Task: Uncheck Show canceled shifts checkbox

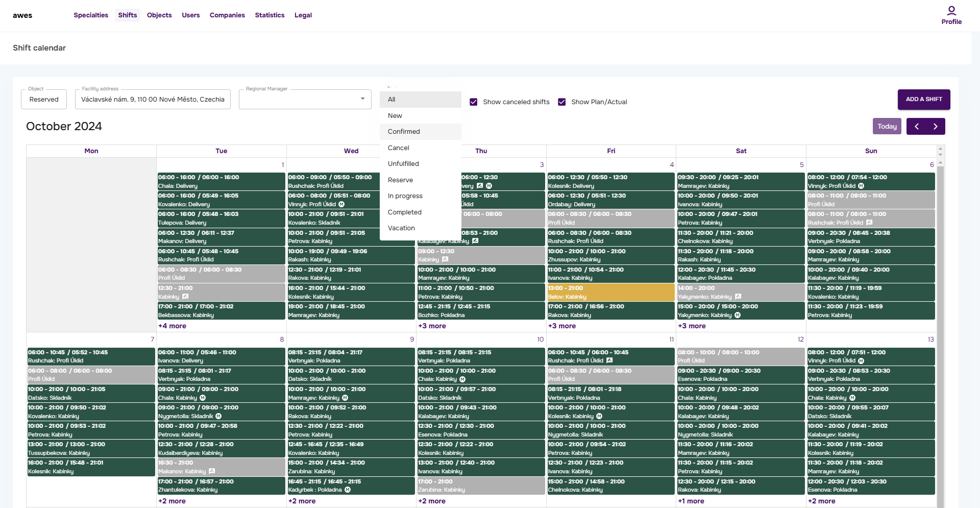Action: (474, 102)
